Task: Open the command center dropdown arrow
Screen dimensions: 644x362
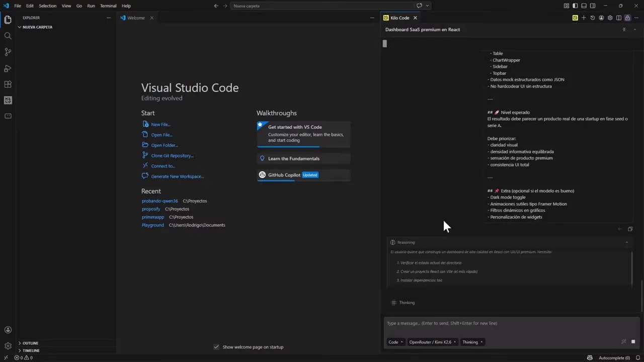Action: pyautogui.click(x=428, y=6)
